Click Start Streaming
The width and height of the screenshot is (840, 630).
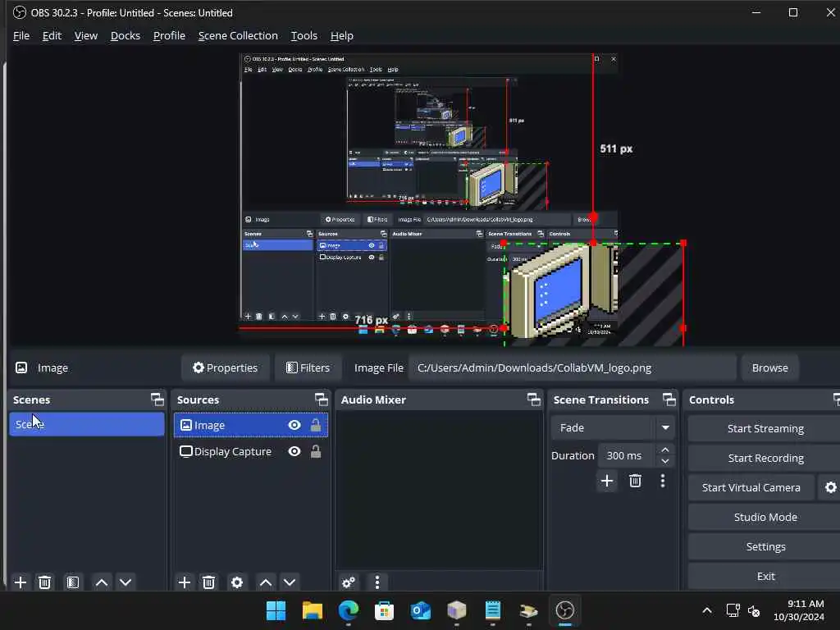point(765,428)
